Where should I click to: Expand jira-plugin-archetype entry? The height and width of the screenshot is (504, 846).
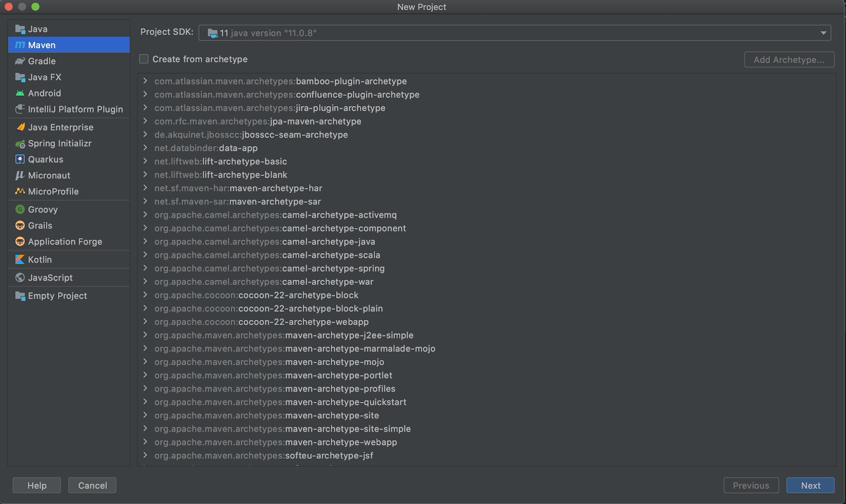pos(145,108)
